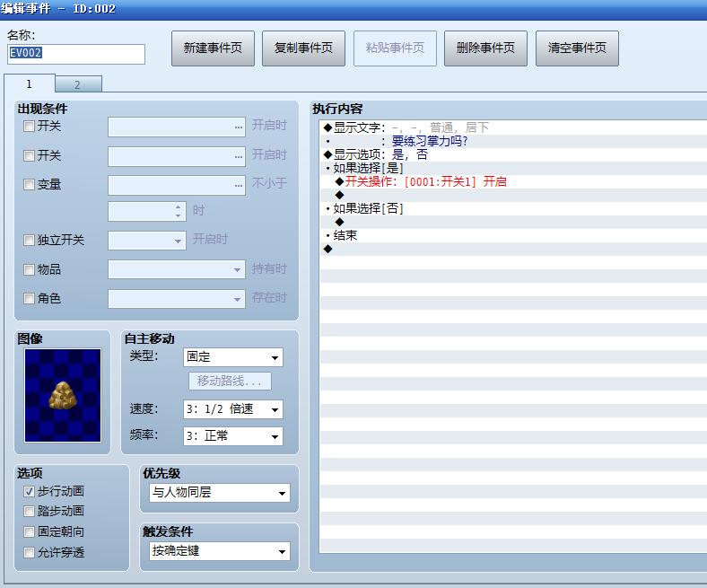
Task: Select the last empty diamond command line
Action: 513,249
